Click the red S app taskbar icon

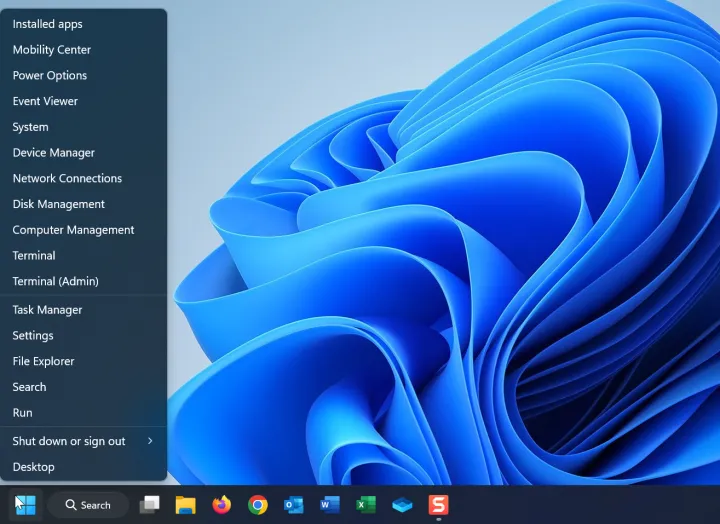pyautogui.click(x=438, y=505)
